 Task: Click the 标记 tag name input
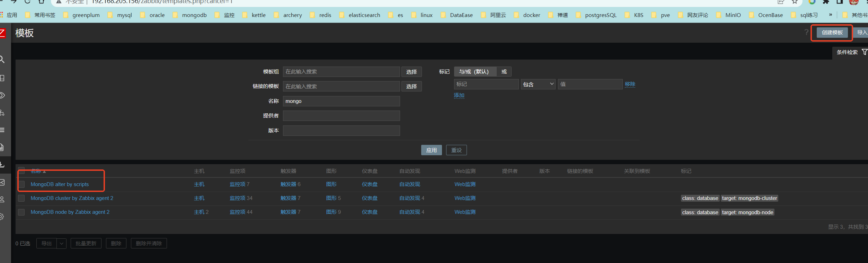click(x=486, y=84)
